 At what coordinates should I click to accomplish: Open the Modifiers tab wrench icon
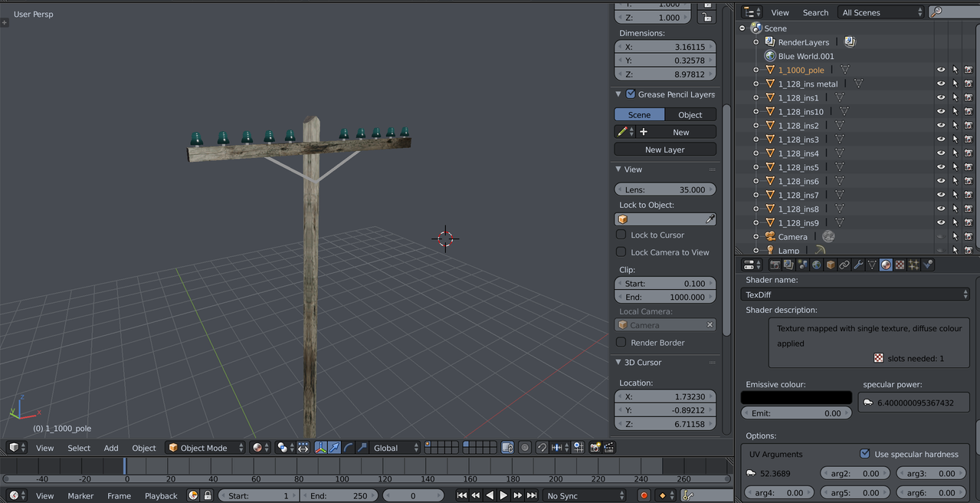pyautogui.click(x=858, y=265)
